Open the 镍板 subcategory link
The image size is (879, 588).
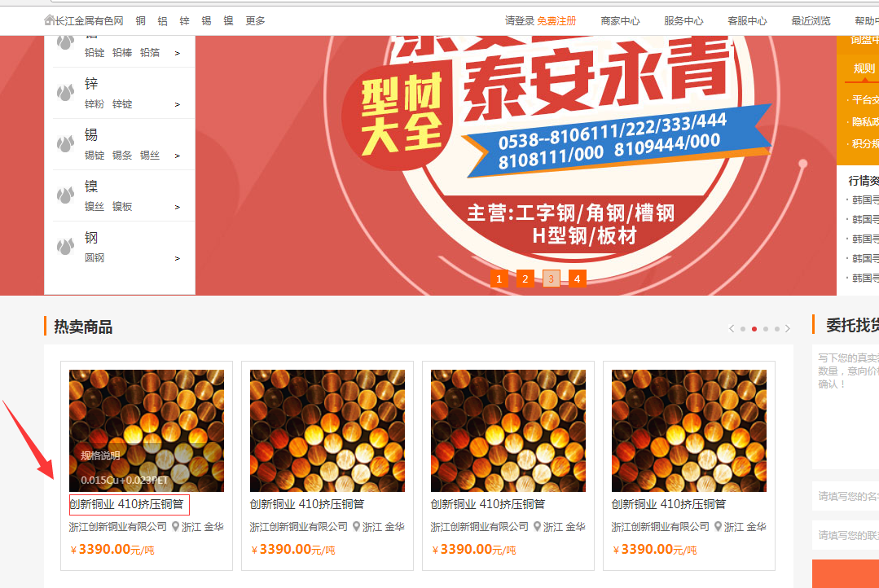122,207
